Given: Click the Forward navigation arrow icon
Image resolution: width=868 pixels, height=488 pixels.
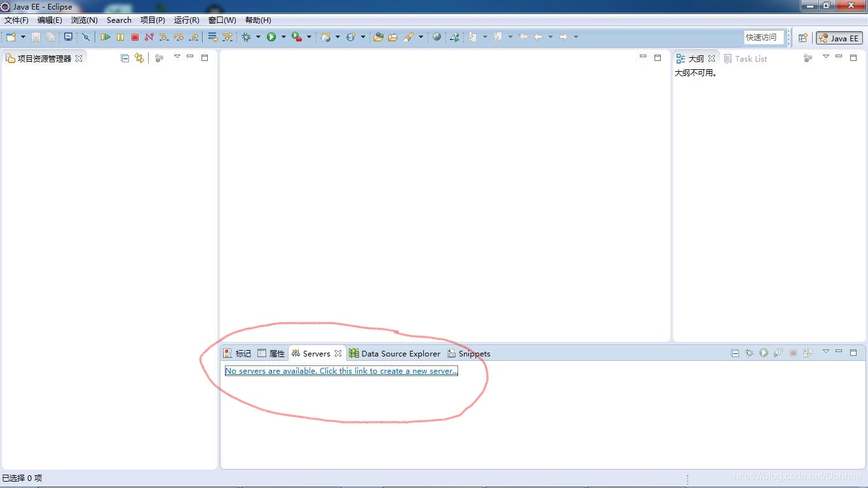Looking at the screenshot, I should click(563, 37).
